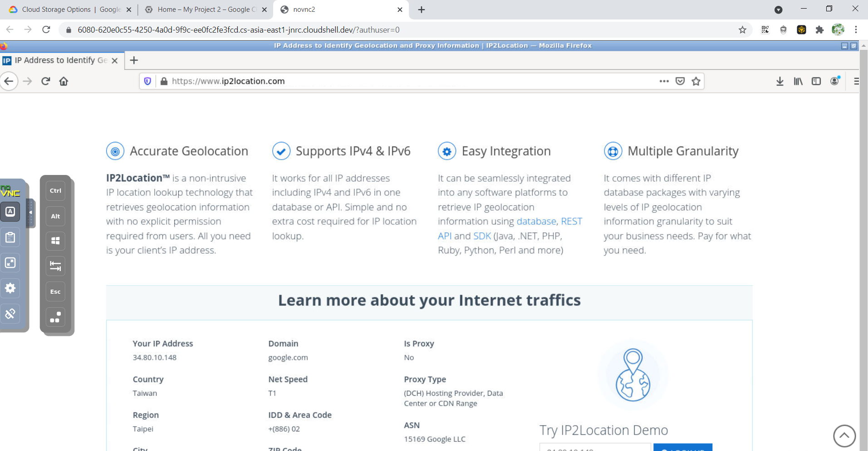Open Firefox downloads panel

click(780, 81)
